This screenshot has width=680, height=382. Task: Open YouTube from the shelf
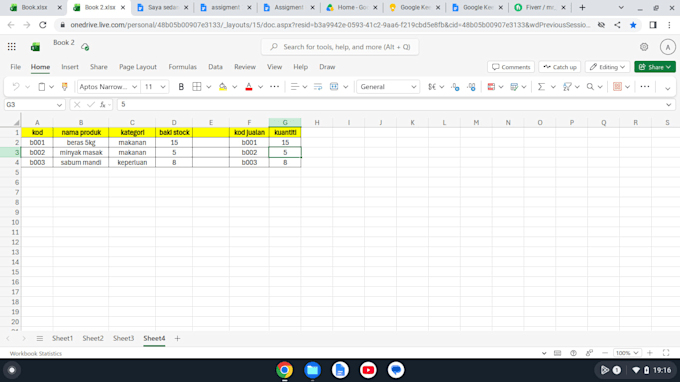368,370
